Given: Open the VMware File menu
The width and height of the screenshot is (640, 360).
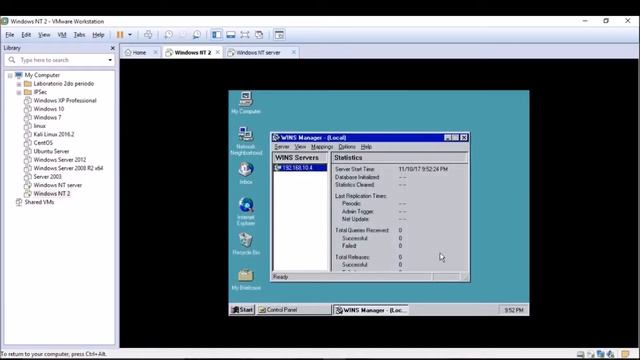Looking at the screenshot, I should [x=10, y=35].
